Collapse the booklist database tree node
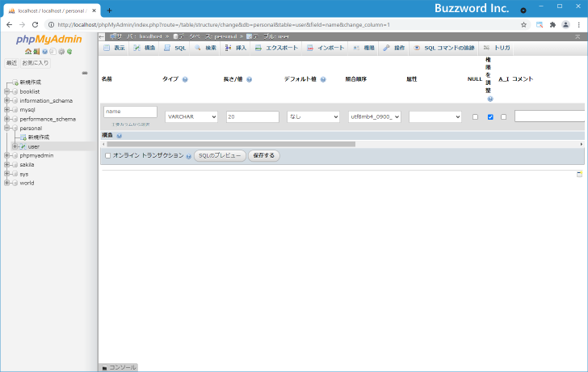 6,91
